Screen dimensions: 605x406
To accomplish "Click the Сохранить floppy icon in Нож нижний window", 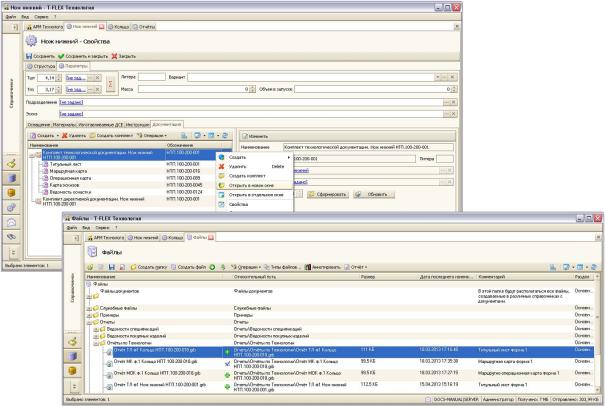I will [29, 56].
